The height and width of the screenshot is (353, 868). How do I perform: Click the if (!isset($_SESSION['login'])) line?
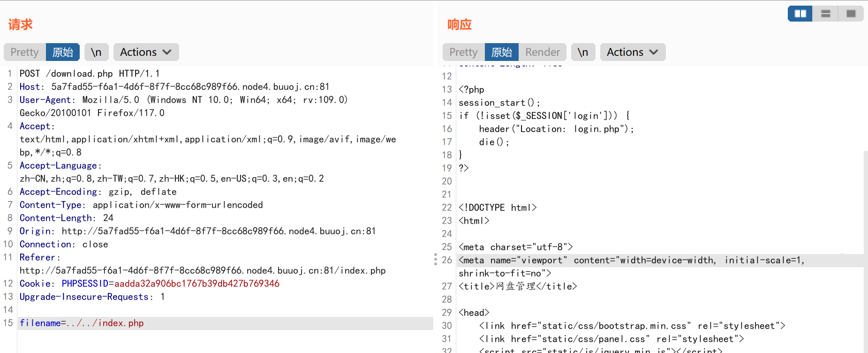pos(544,116)
